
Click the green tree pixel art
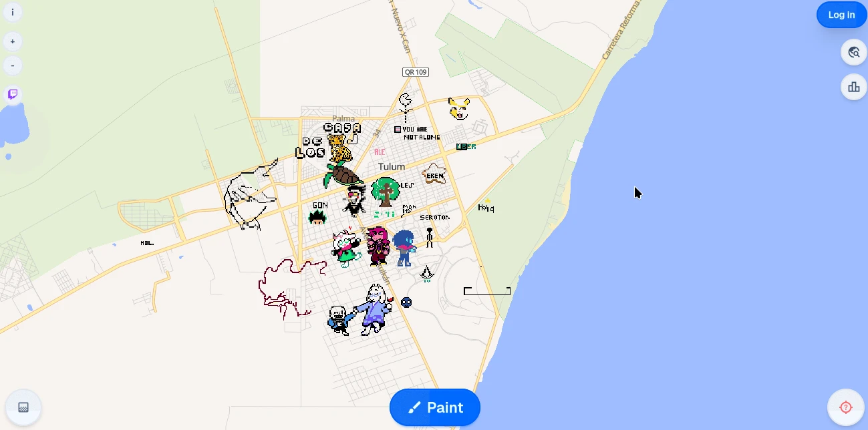pos(386,192)
